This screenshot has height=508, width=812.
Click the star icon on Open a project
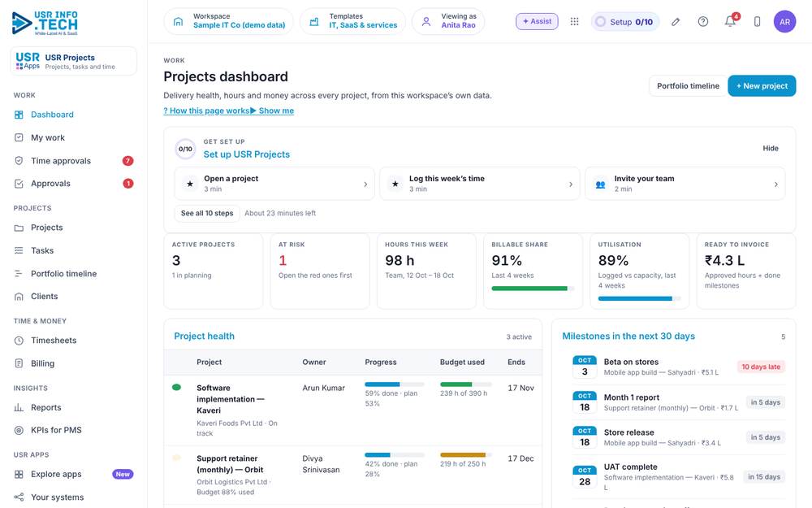point(190,184)
